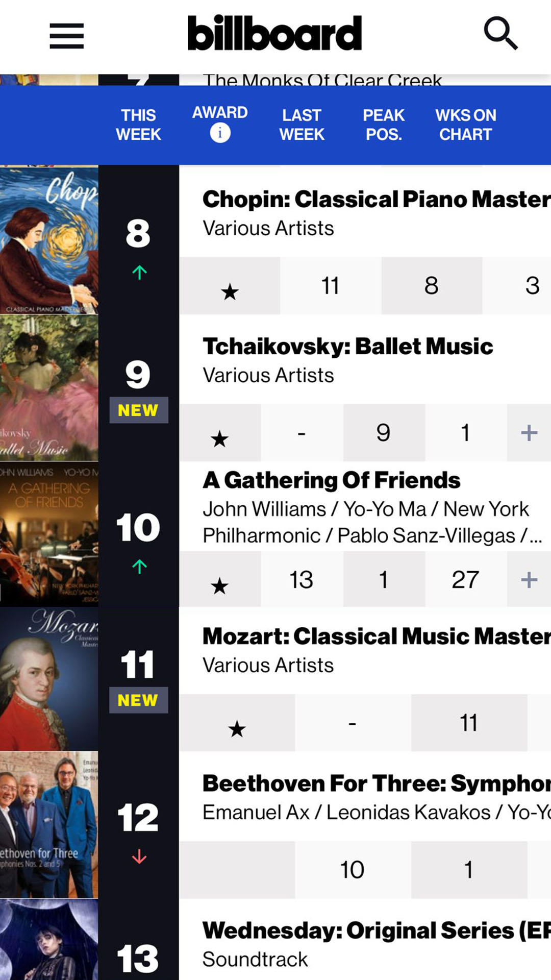The width and height of the screenshot is (551, 980).
Task: Click the award star for Mozart album
Action: pyautogui.click(x=237, y=728)
